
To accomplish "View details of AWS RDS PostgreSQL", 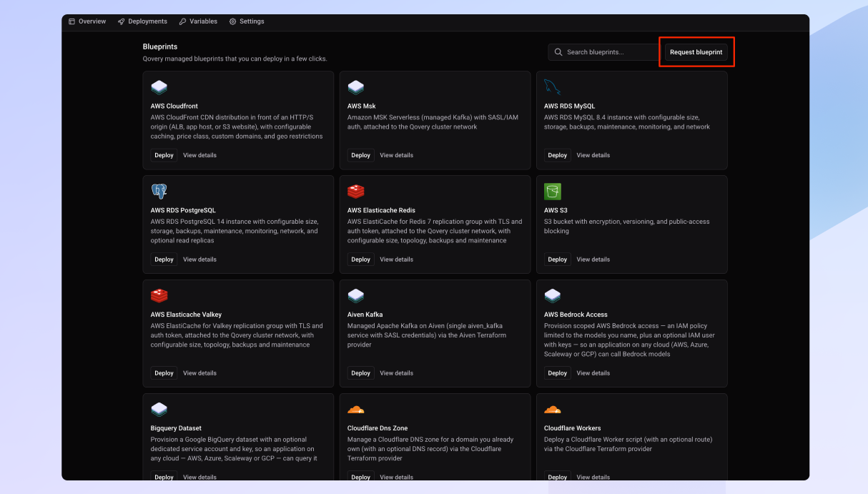I will tap(199, 260).
